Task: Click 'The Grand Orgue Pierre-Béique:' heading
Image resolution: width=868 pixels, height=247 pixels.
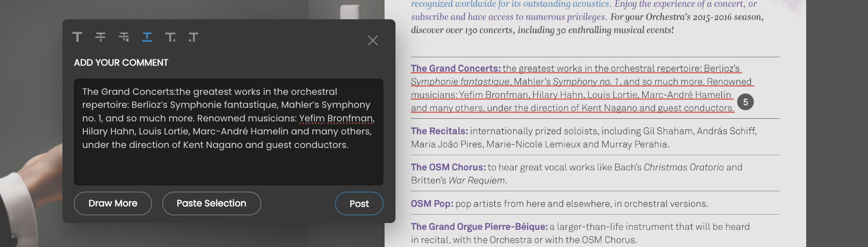Action: 479,227
